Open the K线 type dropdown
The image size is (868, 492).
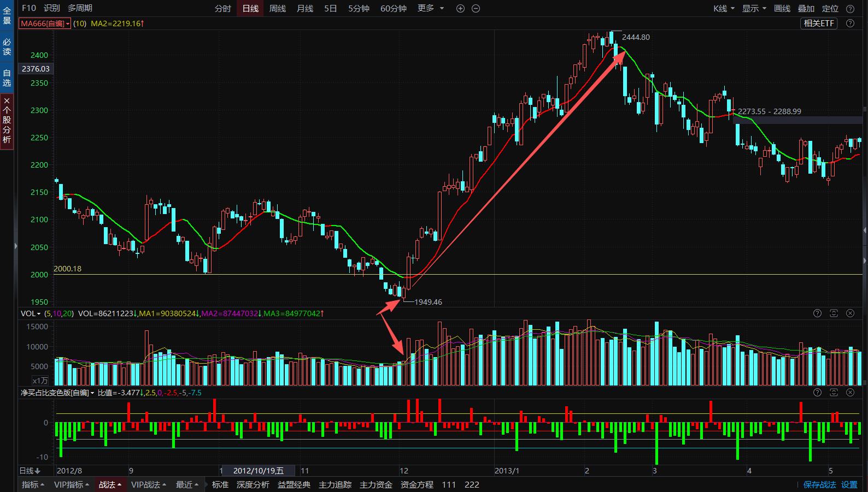click(724, 9)
